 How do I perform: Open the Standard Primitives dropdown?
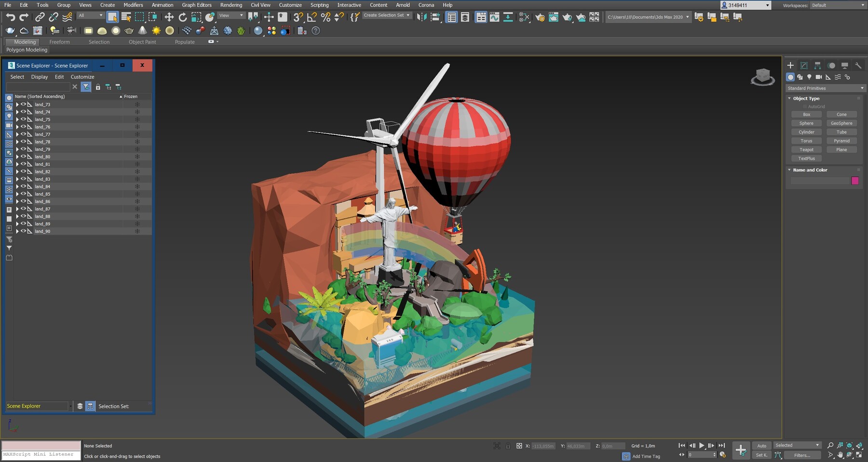826,88
